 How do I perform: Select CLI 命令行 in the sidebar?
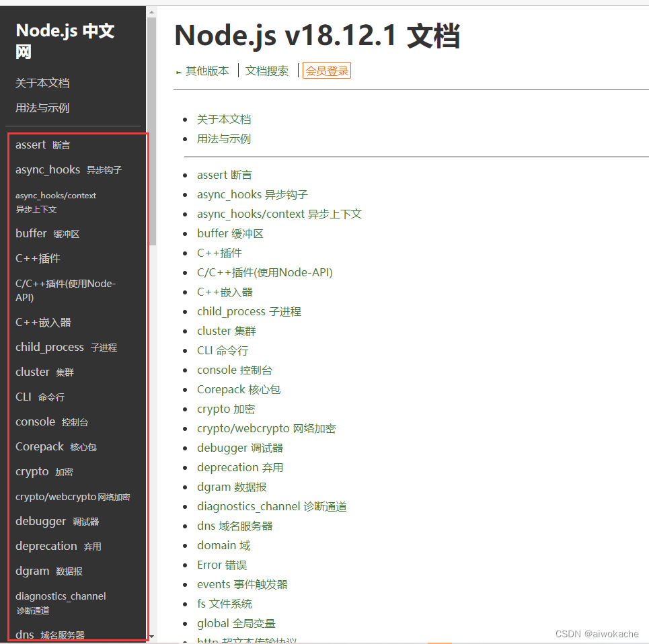point(40,397)
